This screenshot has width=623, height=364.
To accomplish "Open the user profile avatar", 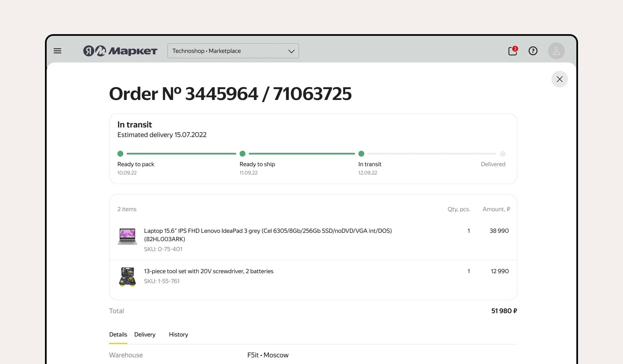I will pyautogui.click(x=556, y=51).
